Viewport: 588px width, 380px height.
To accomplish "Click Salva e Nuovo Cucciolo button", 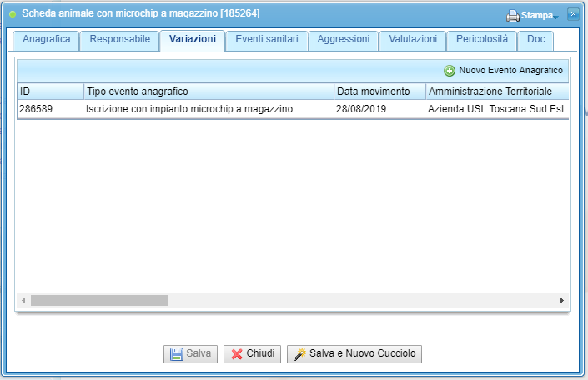I will [x=354, y=354].
